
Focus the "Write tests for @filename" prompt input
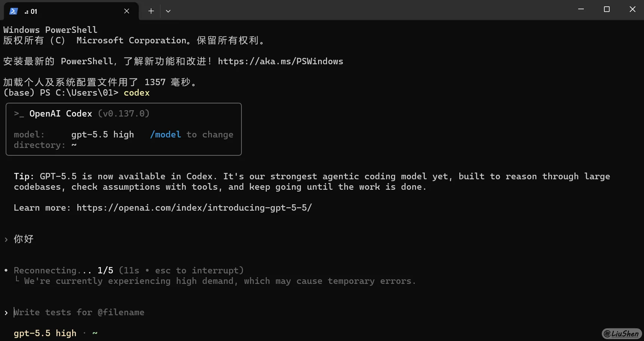tap(79, 312)
